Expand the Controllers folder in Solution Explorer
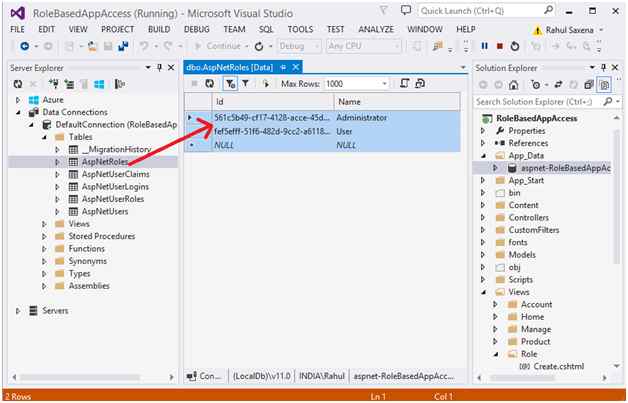 (483, 218)
